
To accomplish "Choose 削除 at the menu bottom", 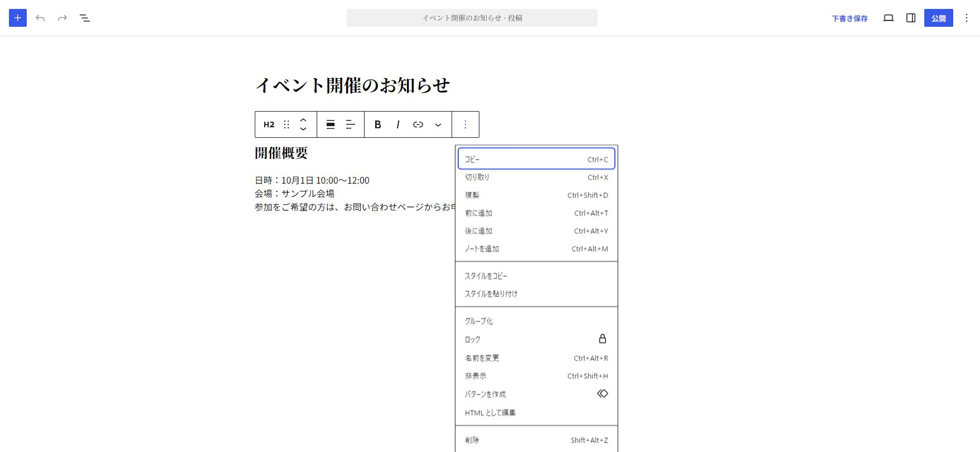I will click(x=536, y=440).
